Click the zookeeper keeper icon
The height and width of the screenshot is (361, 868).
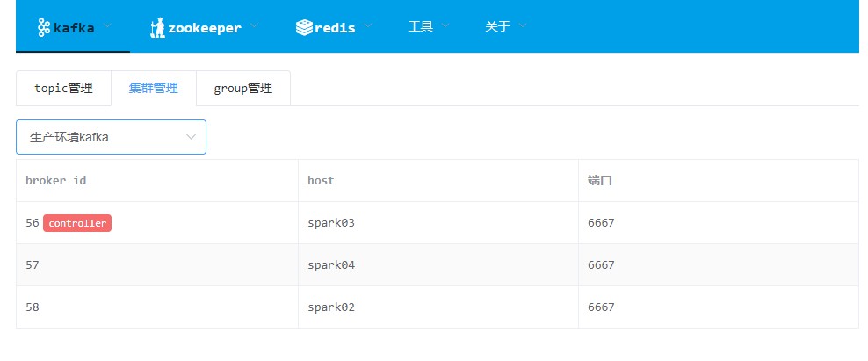coord(158,27)
